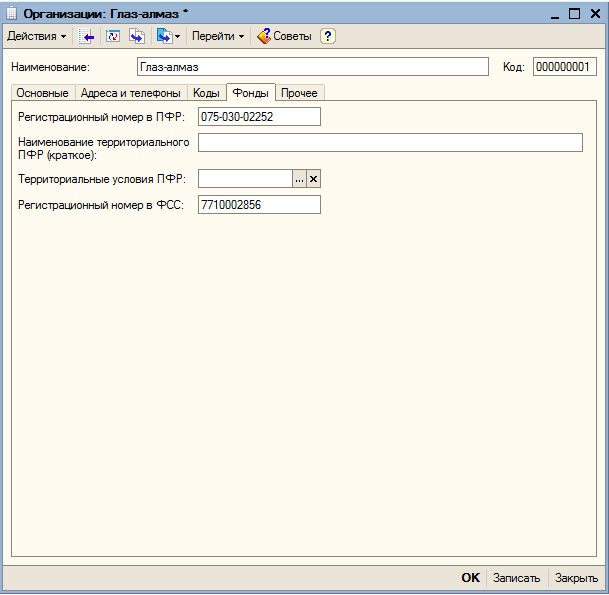Open the Перейти dropdown menu
609x595 pixels.
pyautogui.click(x=218, y=36)
